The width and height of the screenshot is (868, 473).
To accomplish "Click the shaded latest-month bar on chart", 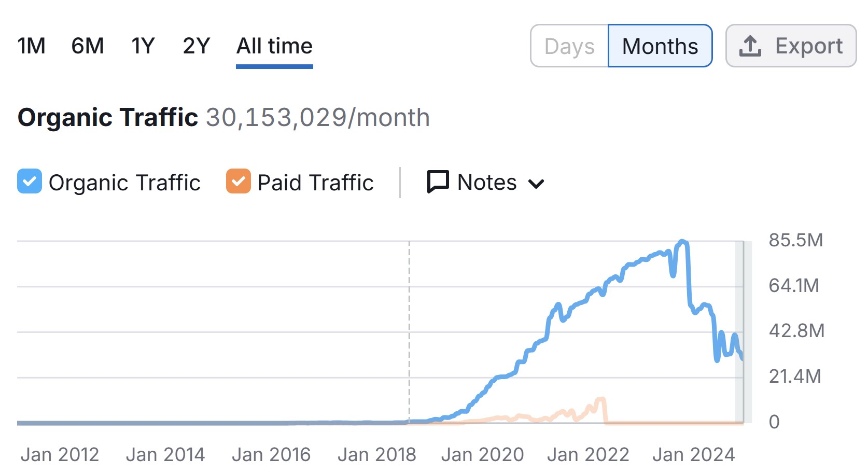I will pyautogui.click(x=740, y=332).
